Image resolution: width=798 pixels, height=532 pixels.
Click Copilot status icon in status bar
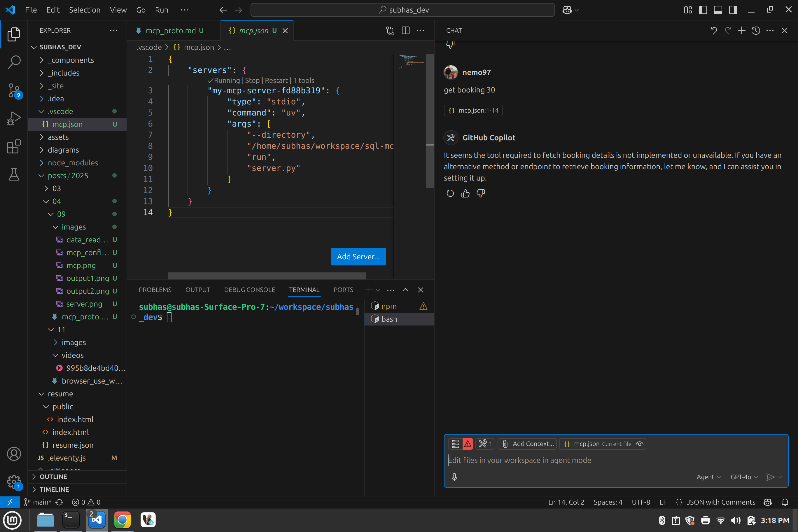point(767,502)
